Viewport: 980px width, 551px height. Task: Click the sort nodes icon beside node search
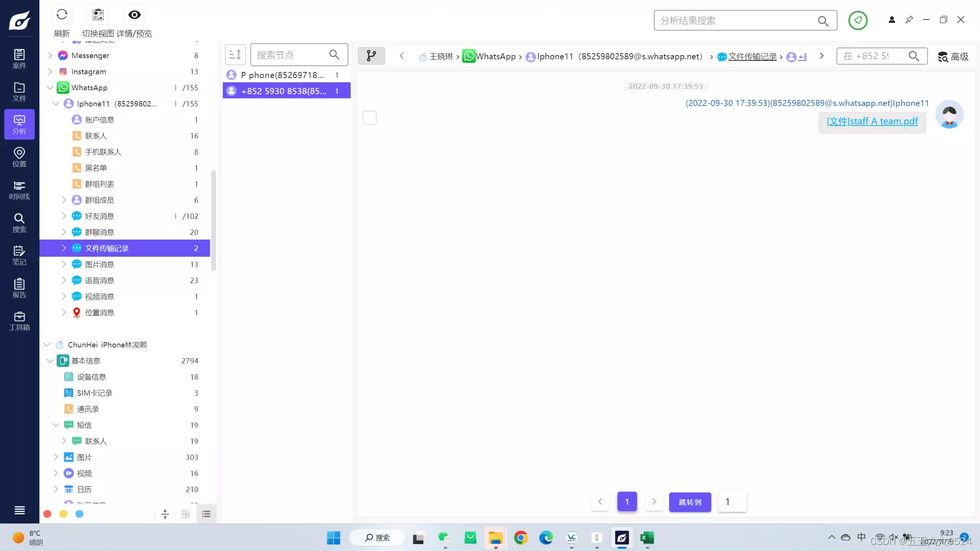(x=235, y=55)
